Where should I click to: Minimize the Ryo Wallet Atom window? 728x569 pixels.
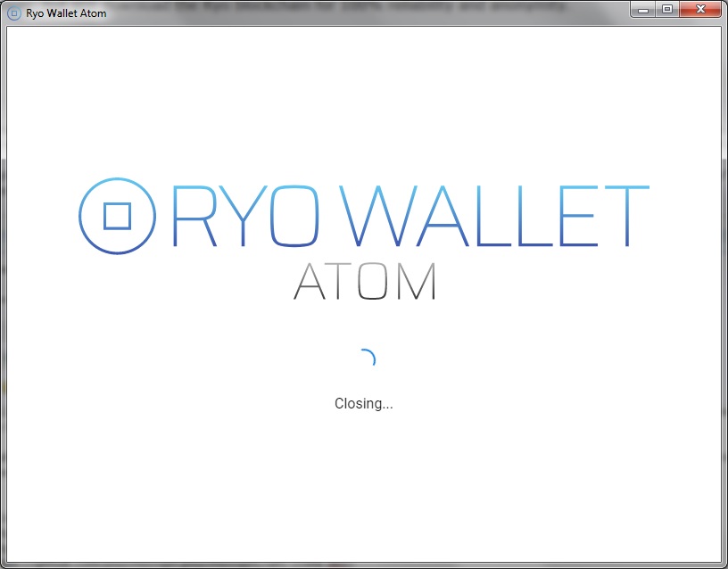tap(643, 10)
